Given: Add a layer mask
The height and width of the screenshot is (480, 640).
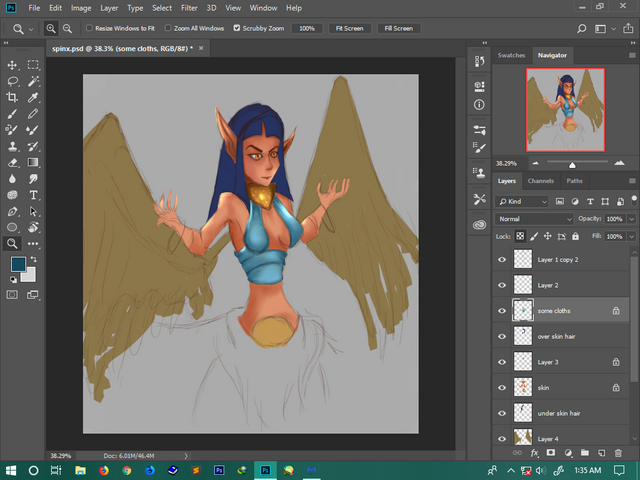Looking at the screenshot, I should [x=551, y=453].
